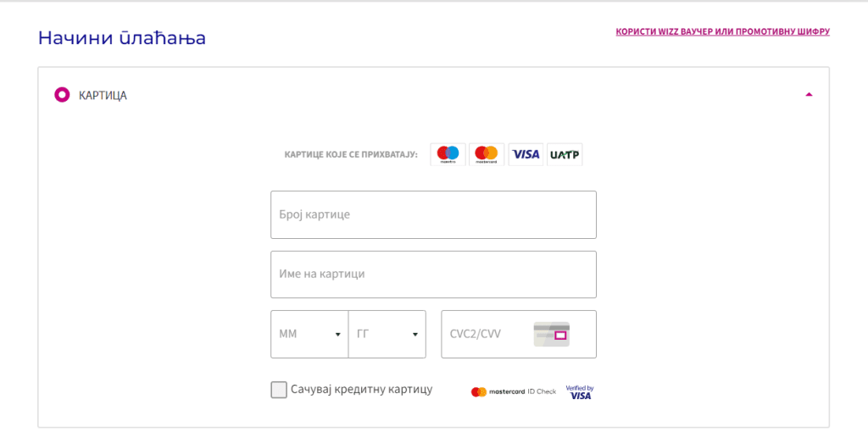The height and width of the screenshot is (433, 868).
Task: Click the КАРТИЦЕ КОЈЕ СЕ ПРИХВАТАЈУ label
Action: [351, 154]
